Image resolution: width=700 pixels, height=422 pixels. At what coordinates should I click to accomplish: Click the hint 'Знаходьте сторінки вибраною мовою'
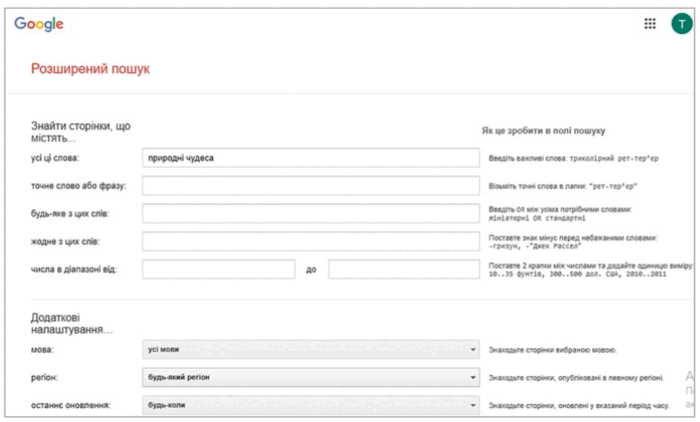[x=552, y=350]
